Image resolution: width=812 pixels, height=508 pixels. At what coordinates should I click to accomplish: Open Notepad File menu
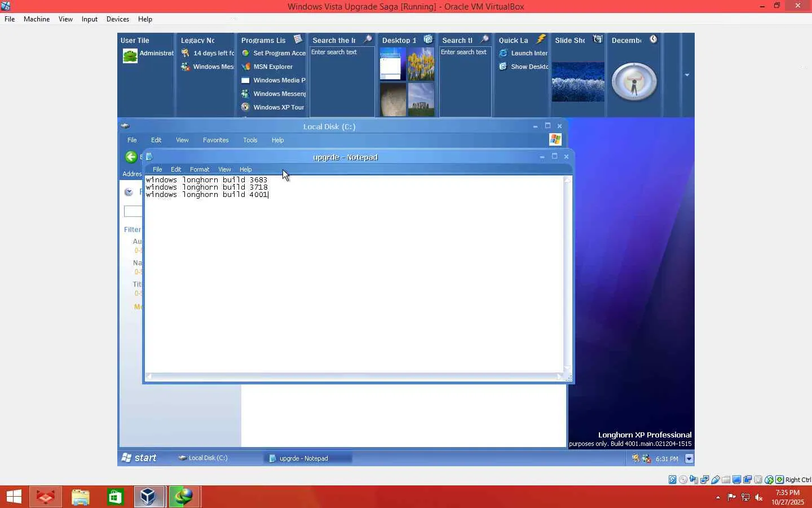[x=157, y=169]
